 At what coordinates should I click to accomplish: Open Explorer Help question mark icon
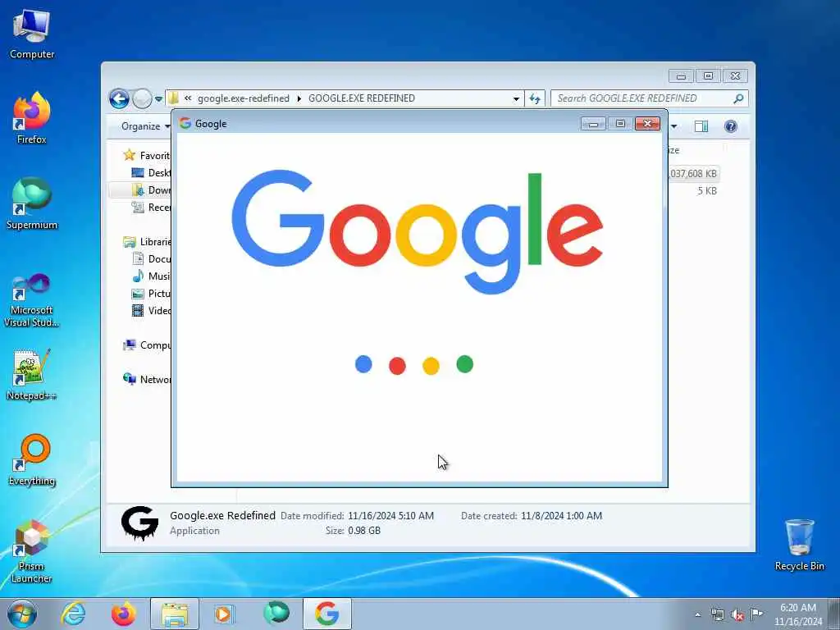731,126
